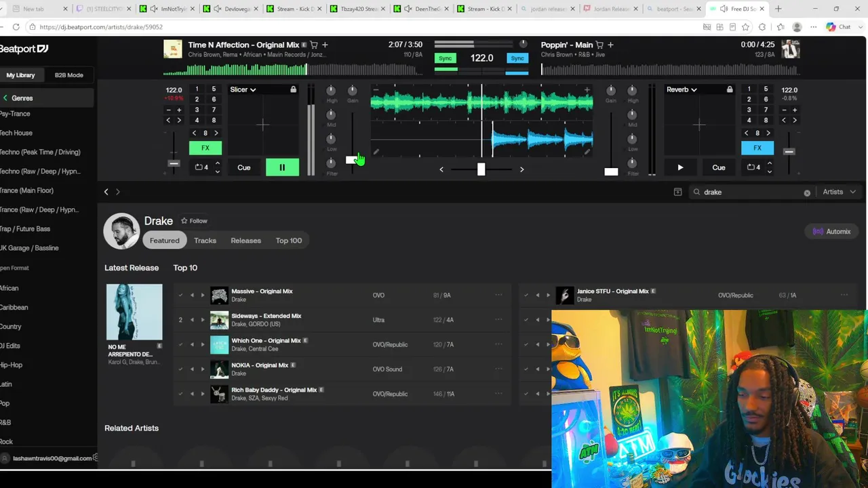Toggle lock on left Slicer pad
868x488 pixels.
pyautogui.click(x=293, y=89)
